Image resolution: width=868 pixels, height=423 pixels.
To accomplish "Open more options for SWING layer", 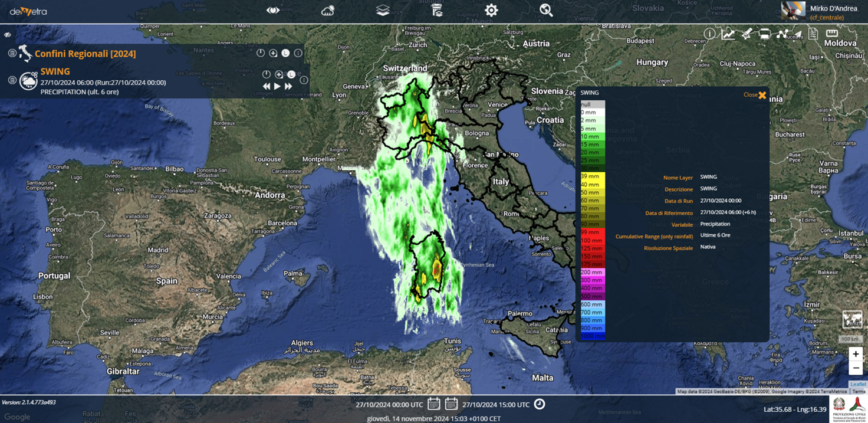I will click(304, 80).
